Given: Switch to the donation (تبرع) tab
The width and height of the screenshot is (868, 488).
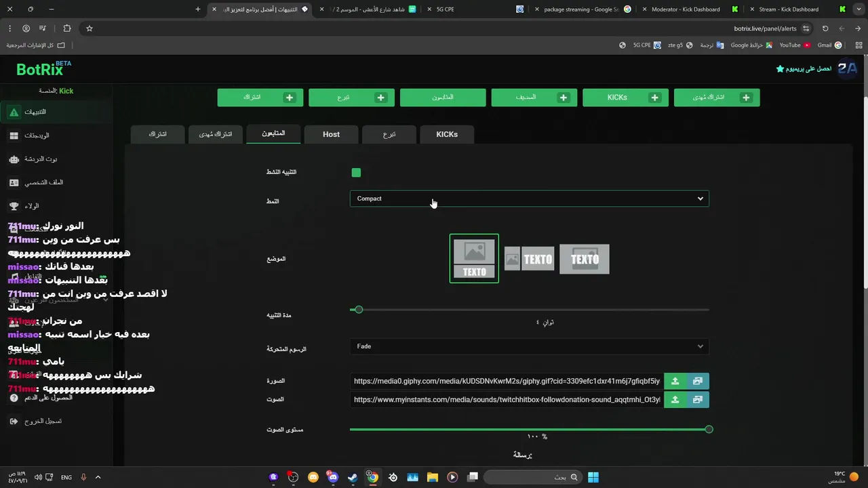Looking at the screenshot, I should coord(389,134).
